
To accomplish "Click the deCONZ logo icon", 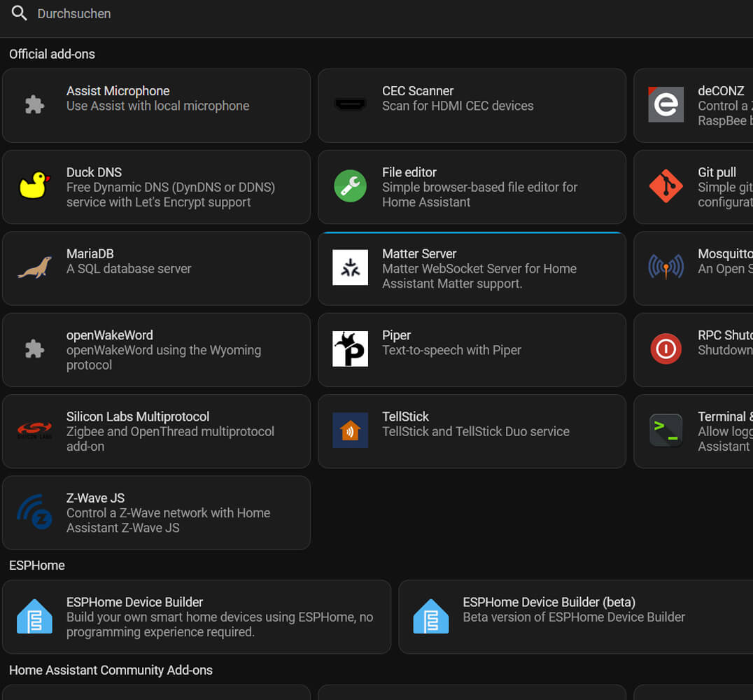I will (666, 105).
